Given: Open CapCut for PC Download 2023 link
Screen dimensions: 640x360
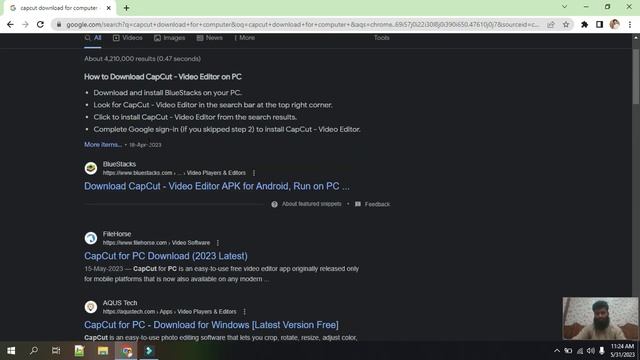Looking at the screenshot, I should [166, 256].
